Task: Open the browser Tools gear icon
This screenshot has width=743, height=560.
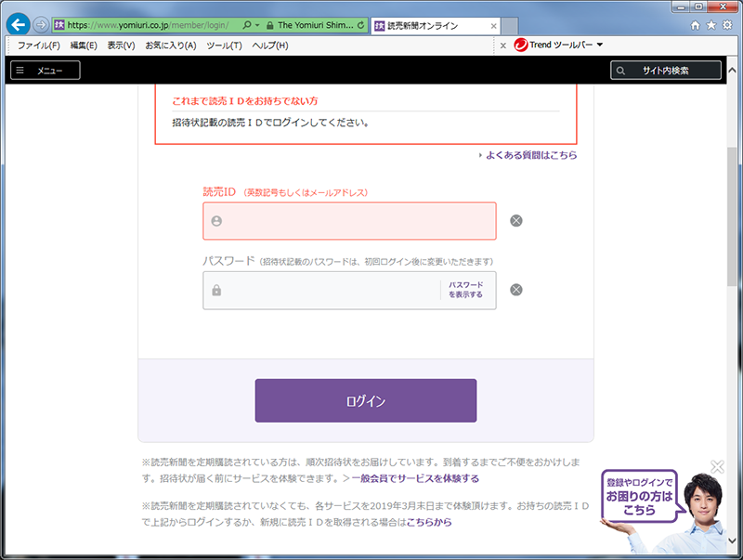Action: 727,25
